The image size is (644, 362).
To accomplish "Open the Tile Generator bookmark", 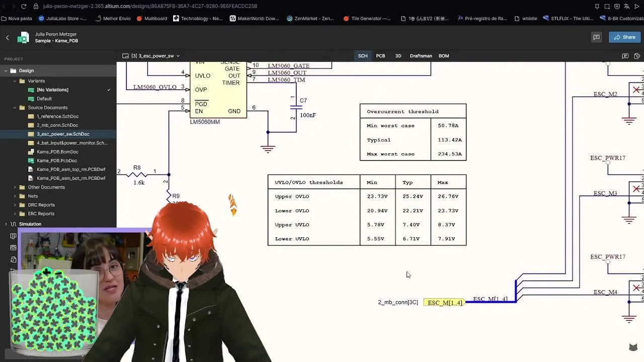I will click(x=367, y=19).
